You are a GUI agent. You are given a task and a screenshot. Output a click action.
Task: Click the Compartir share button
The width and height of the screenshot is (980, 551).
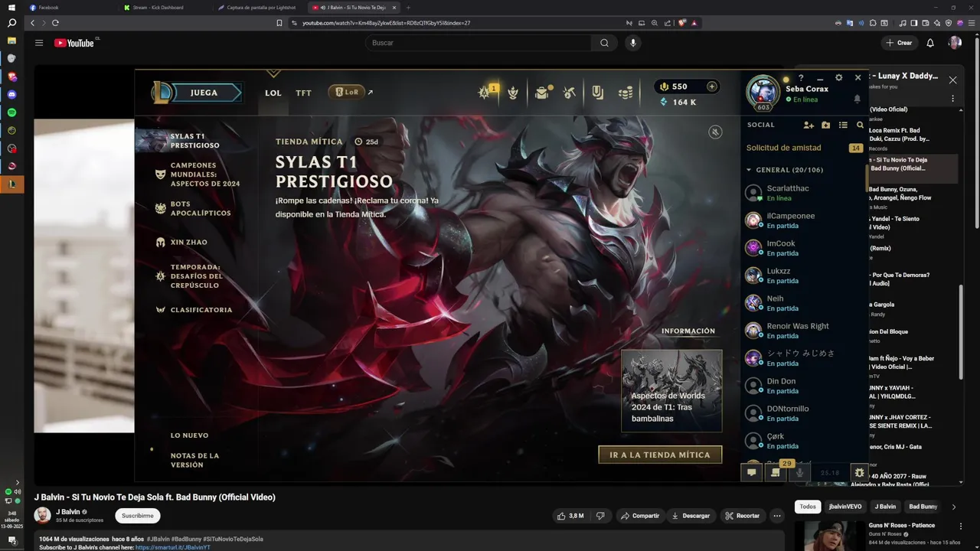click(x=639, y=516)
